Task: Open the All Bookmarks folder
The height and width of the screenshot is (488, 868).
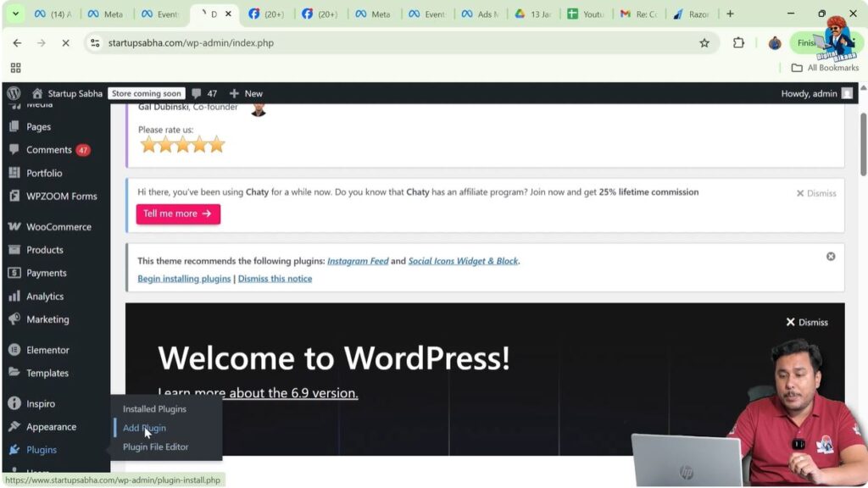Action: click(x=825, y=68)
